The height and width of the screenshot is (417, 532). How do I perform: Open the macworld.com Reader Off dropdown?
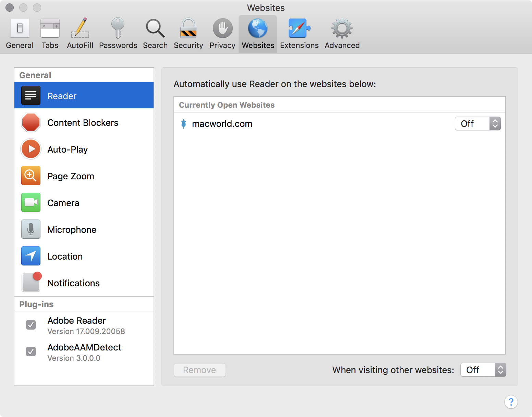[x=478, y=123]
